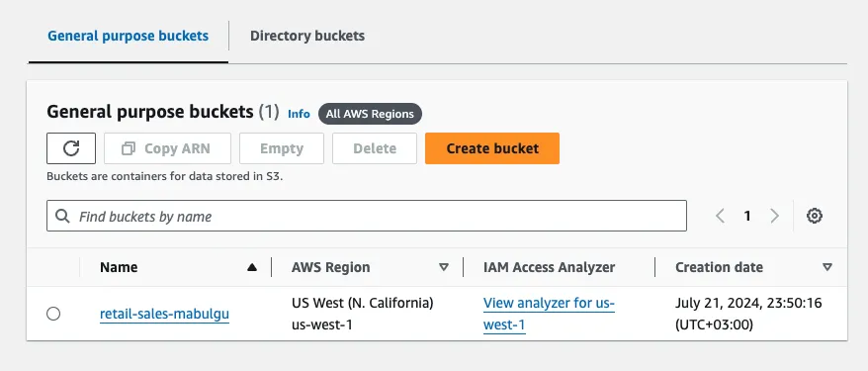
Task: Open table preferences gear icon
Action: (814, 216)
